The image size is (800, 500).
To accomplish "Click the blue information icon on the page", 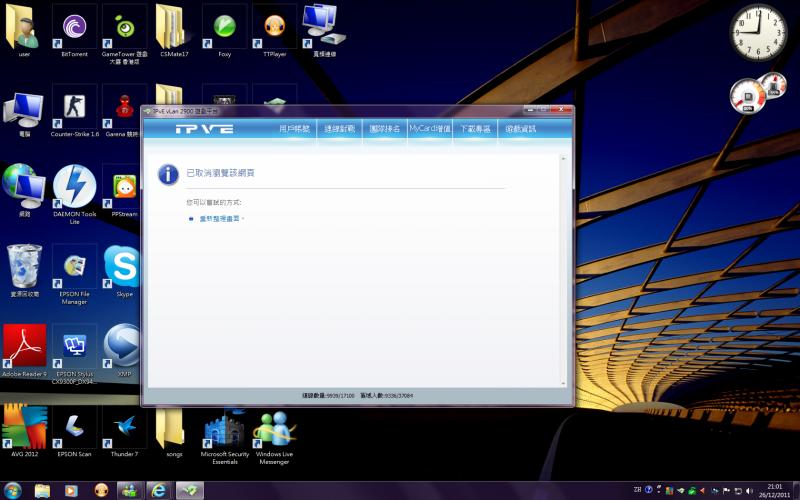I will 168,174.
